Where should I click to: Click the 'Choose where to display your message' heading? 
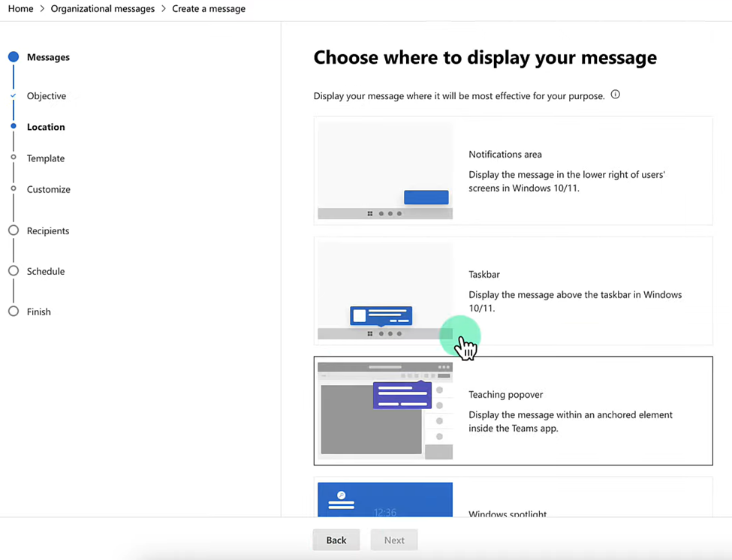[485, 58]
